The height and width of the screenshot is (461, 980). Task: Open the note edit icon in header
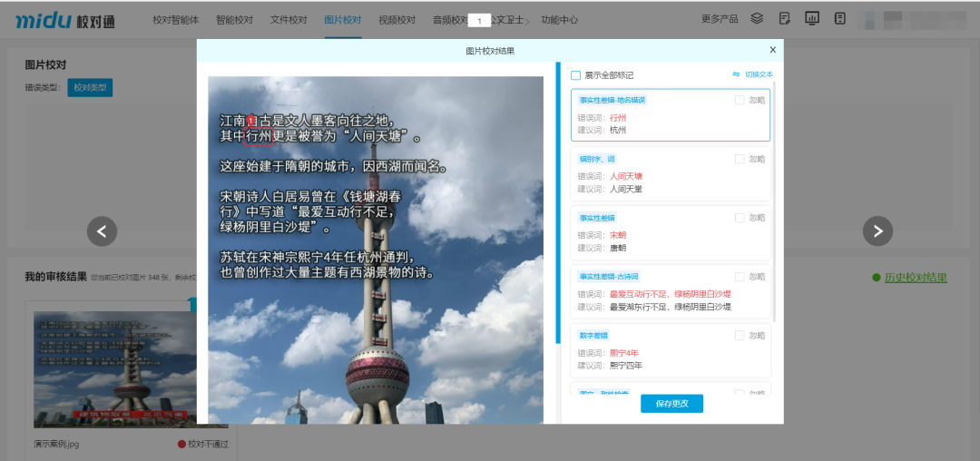click(785, 18)
